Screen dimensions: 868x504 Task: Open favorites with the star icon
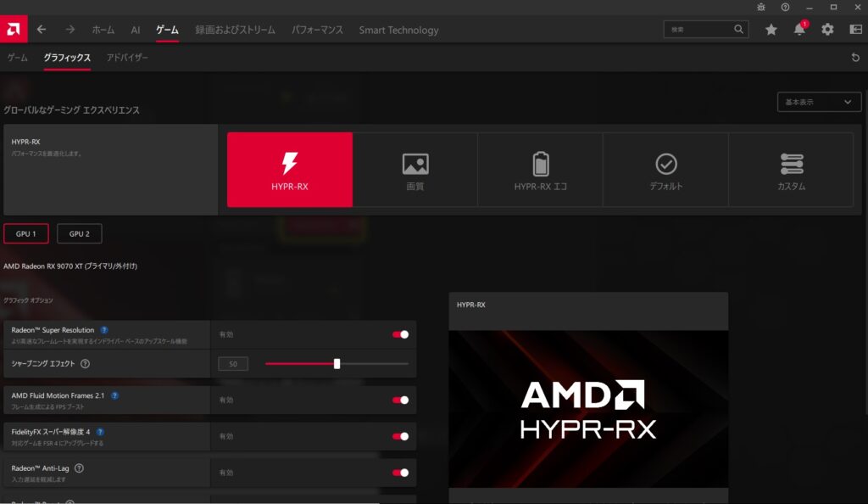pyautogui.click(x=771, y=30)
